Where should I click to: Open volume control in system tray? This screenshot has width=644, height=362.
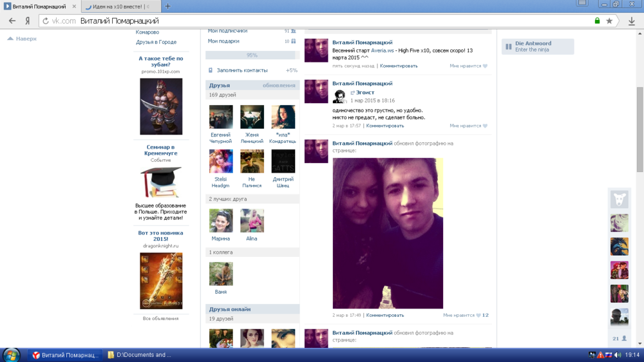pyautogui.click(x=617, y=355)
